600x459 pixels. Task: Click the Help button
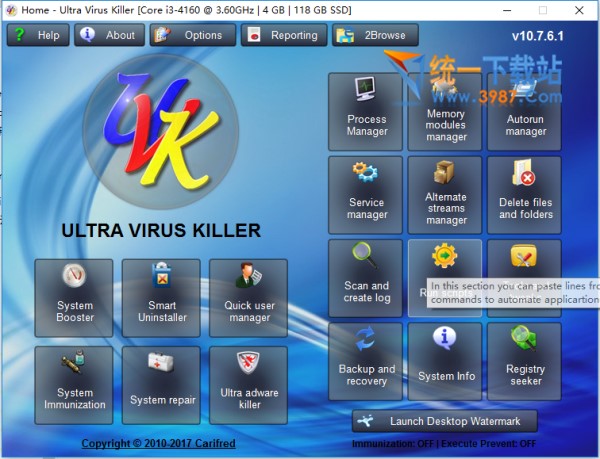(38, 35)
